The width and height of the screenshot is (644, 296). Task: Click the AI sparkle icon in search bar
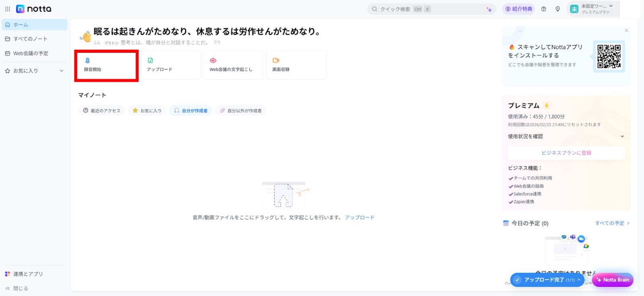click(489, 9)
